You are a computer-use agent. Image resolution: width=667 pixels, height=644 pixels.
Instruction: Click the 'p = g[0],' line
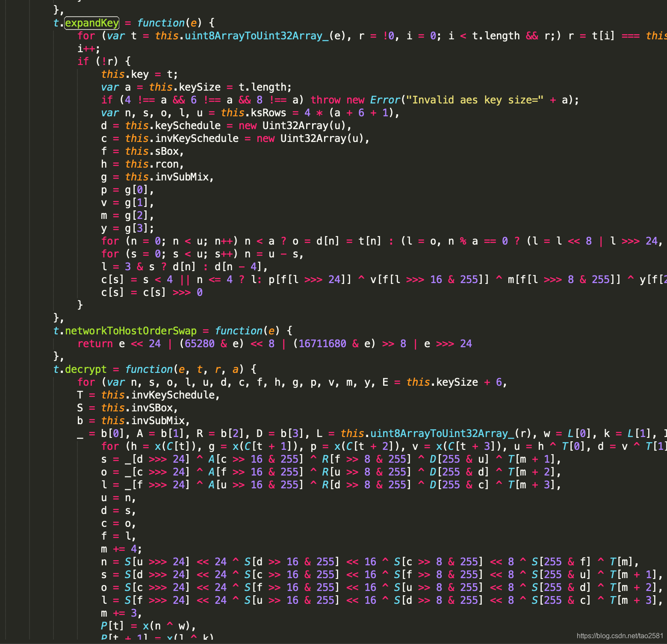[128, 189]
